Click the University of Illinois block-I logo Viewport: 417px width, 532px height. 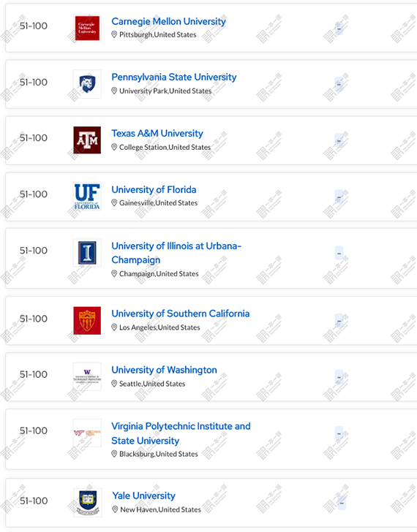(x=87, y=253)
